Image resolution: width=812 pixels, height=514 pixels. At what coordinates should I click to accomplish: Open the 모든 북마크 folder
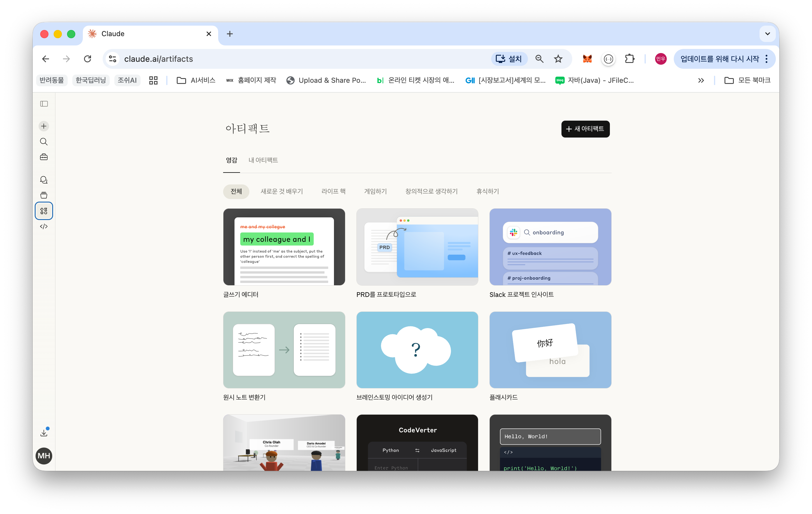[x=747, y=80]
